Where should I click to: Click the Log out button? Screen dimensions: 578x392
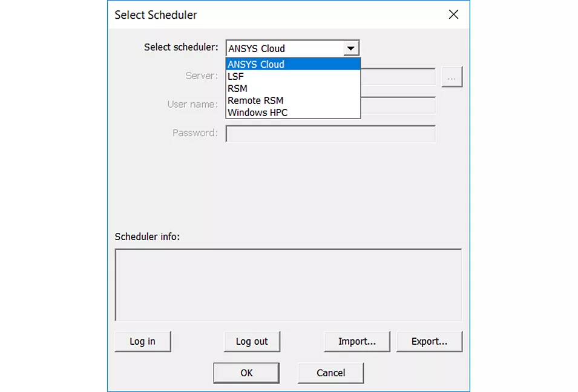coord(252,341)
